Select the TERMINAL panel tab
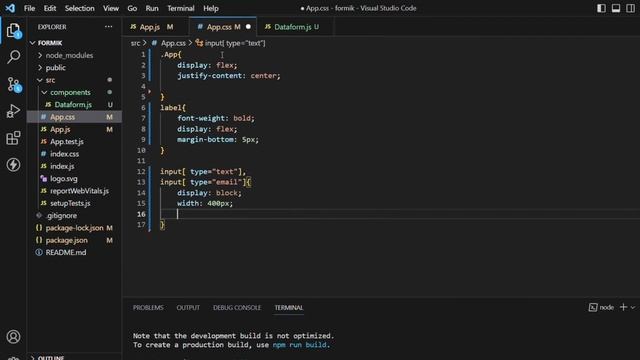Viewport: 640px width, 360px height. [x=289, y=307]
